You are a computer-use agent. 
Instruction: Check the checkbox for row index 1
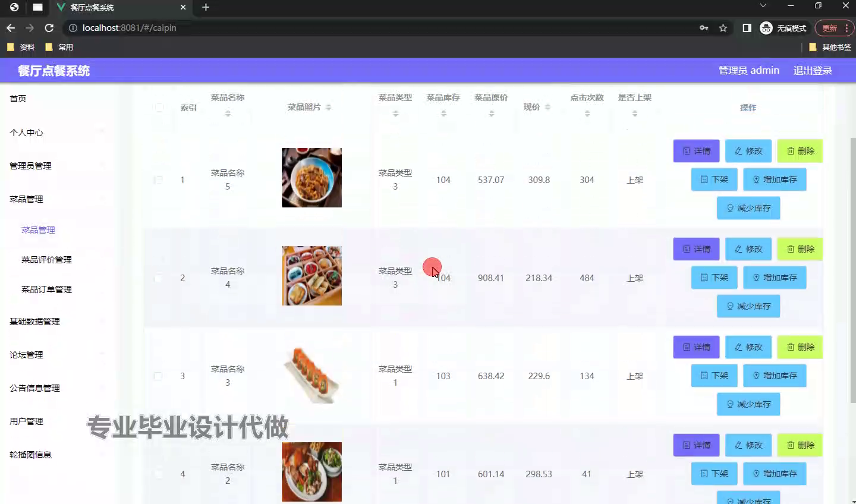[158, 180]
